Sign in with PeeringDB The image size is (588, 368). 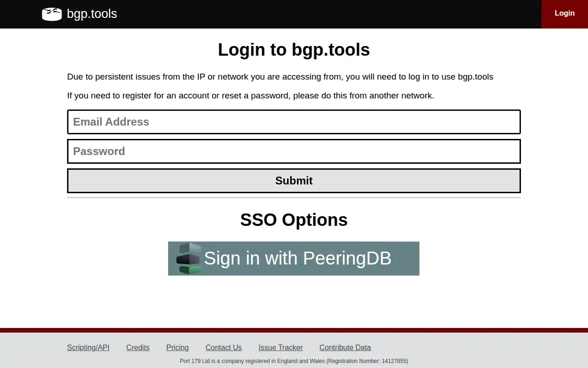tap(294, 259)
